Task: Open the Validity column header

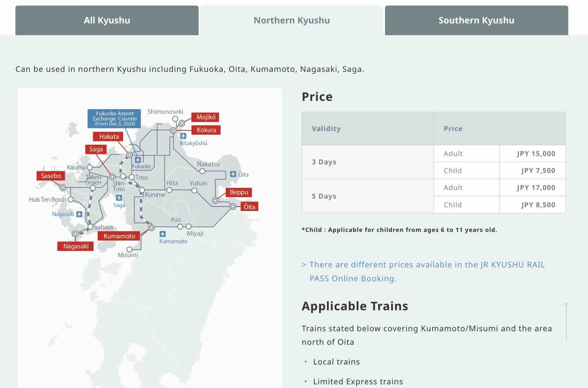Action: [x=327, y=129]
